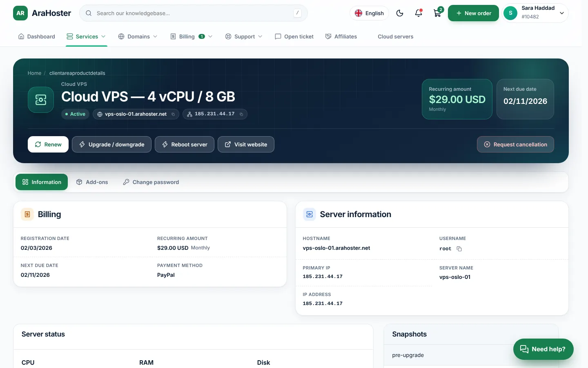Open the Need help? chat widget
The image size is (588, 368).
tap(543, 349)
